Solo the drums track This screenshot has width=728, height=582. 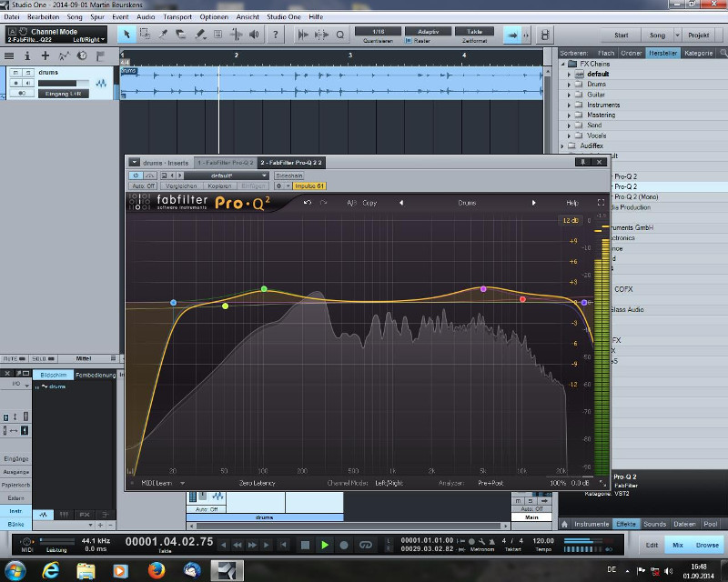pos(28,73)
